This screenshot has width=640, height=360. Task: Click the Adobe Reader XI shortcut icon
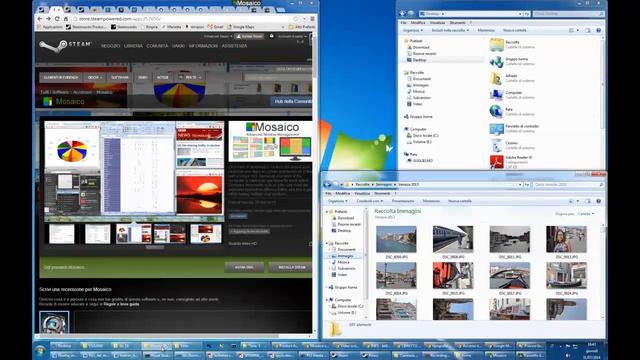[x=497, y=162]
